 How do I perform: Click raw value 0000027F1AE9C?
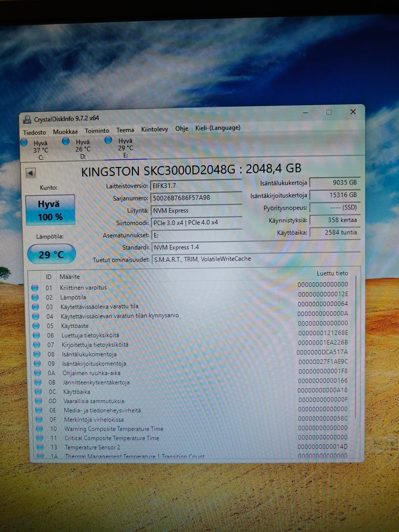point(323,362)
